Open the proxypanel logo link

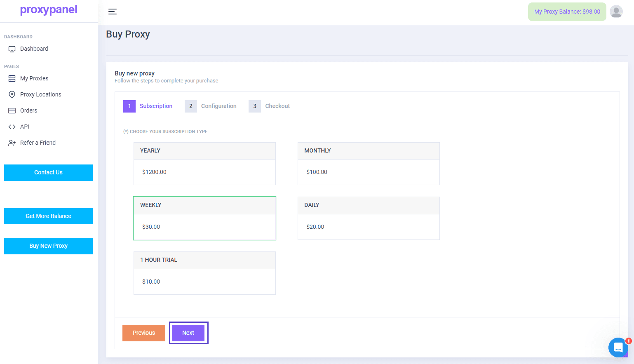[x=49, y=9]
